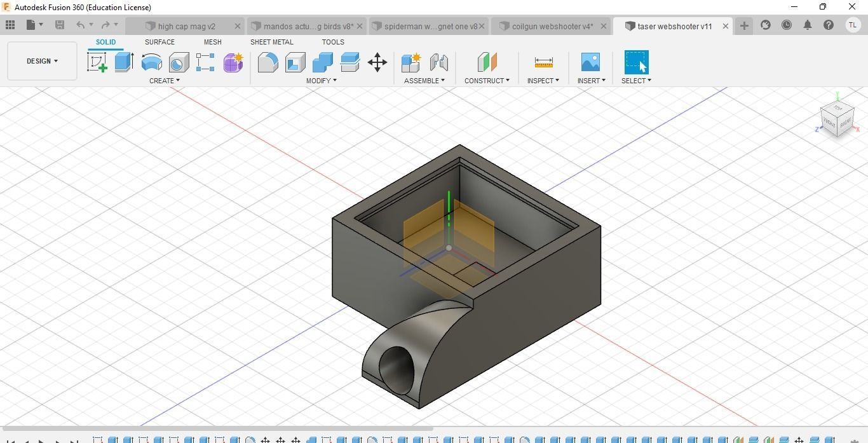Viewport: 868px width, 443px height.
Task: Open the File menu icon
Action: [x=31, y=25]
